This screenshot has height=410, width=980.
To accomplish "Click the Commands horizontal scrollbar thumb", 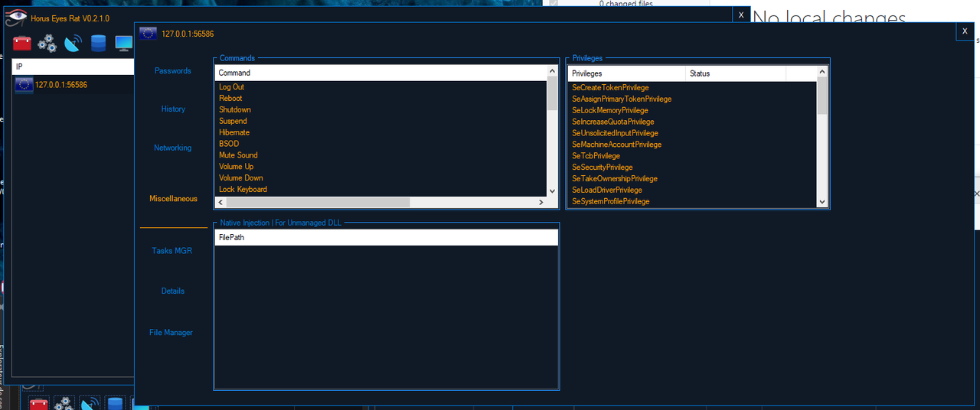I will click(318, 202).
